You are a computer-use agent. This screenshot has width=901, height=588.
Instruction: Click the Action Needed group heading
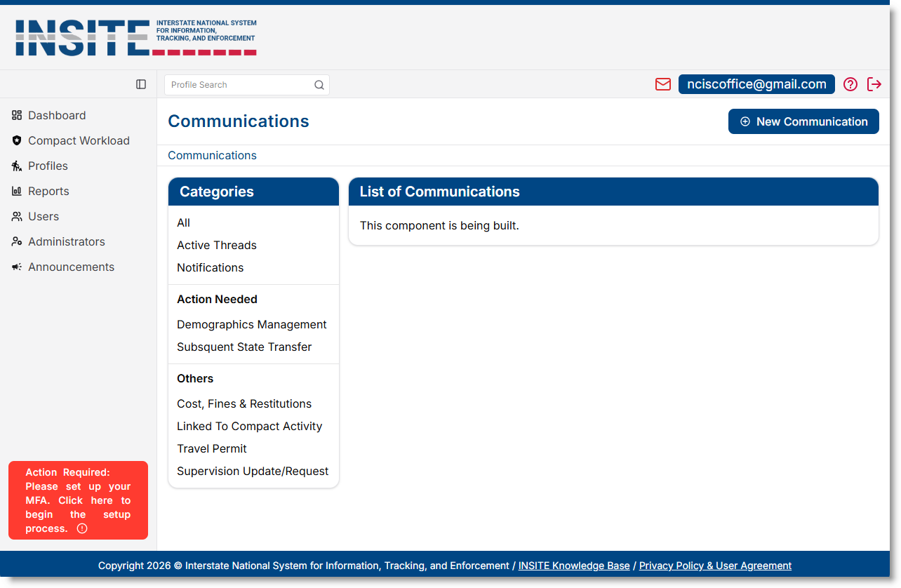[x=217, y=299]
